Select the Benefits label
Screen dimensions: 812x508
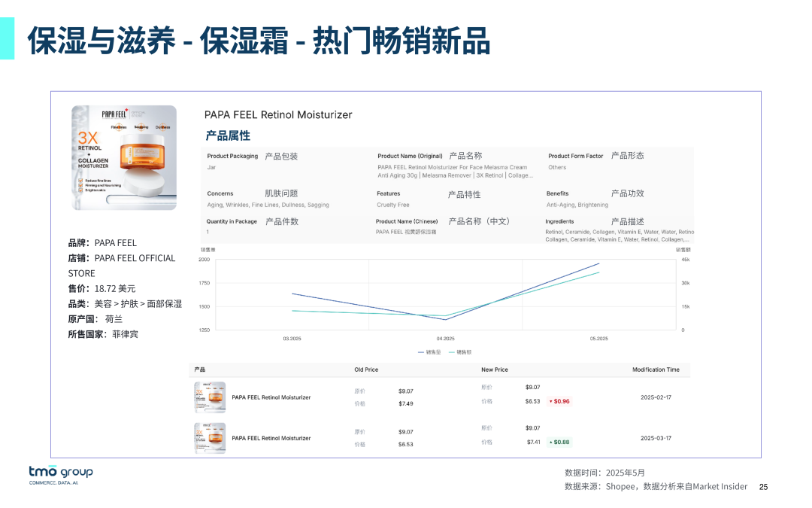coord(557,194)
